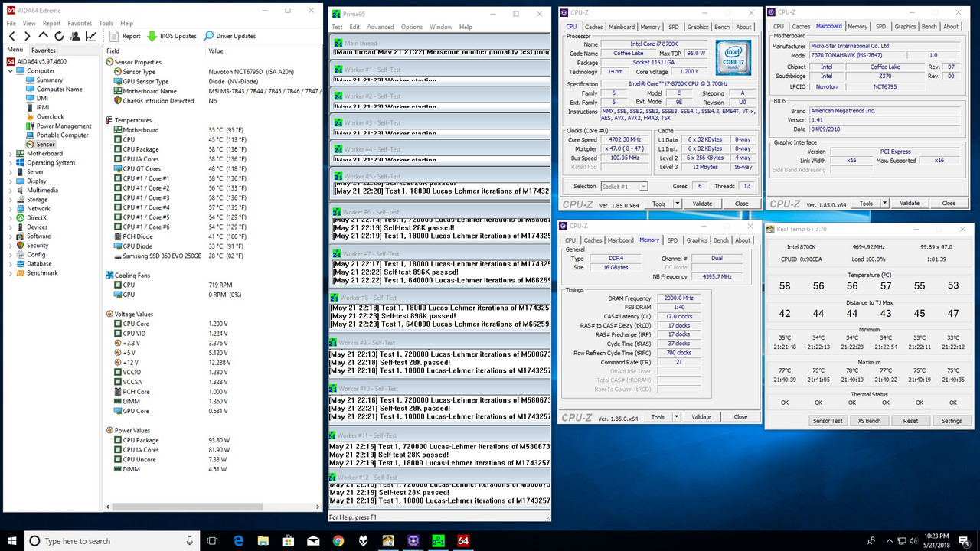Click the people icon in AIDA64 toolbar
This screenshot has width=980, height=551.
(x=75, y=36)
